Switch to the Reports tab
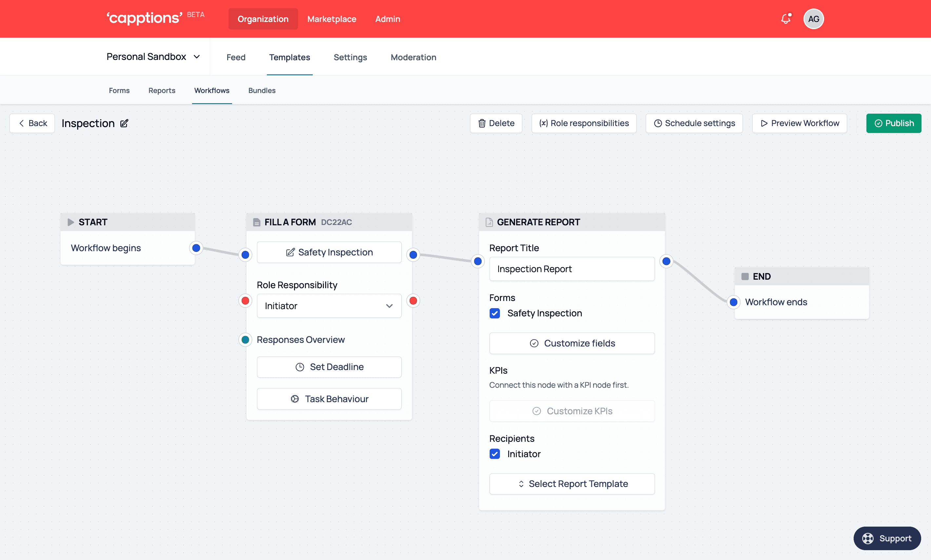Screen dimensions: 931x560 tap(162, 90)
